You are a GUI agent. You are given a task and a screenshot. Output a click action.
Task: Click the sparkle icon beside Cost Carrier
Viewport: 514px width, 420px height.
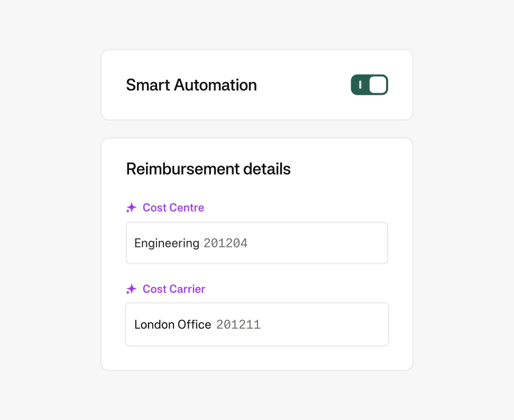point(131,289)
